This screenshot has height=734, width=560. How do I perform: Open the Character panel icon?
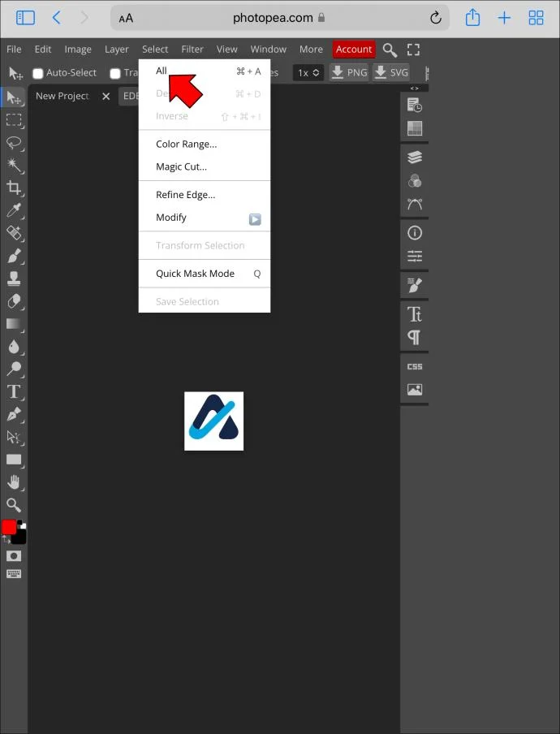tap(415, 313)
